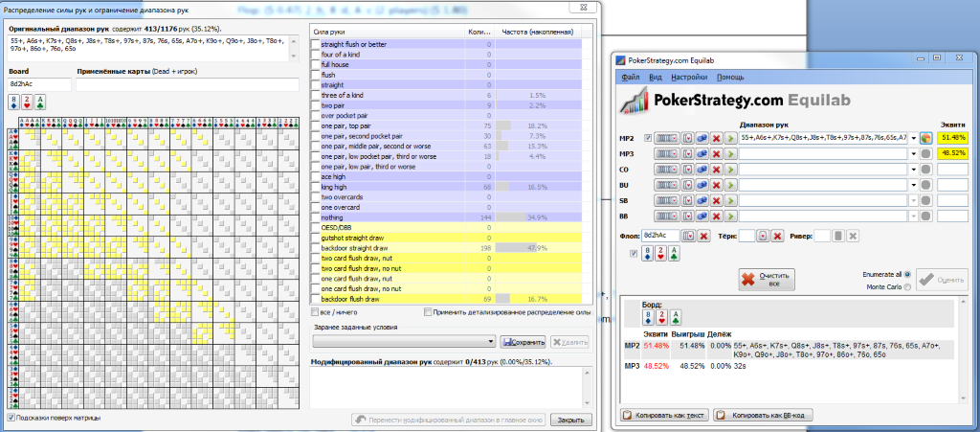The height and width of the screenshot is (432, 980).
Task: Toggle checkbox beside Equilab flop cards
Action: [x=634, y=254]
